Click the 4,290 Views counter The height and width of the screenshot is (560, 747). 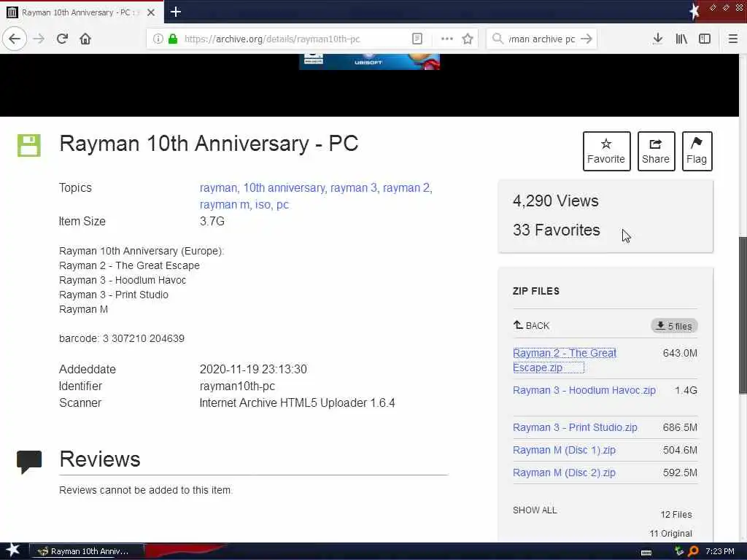coord(555,201)
